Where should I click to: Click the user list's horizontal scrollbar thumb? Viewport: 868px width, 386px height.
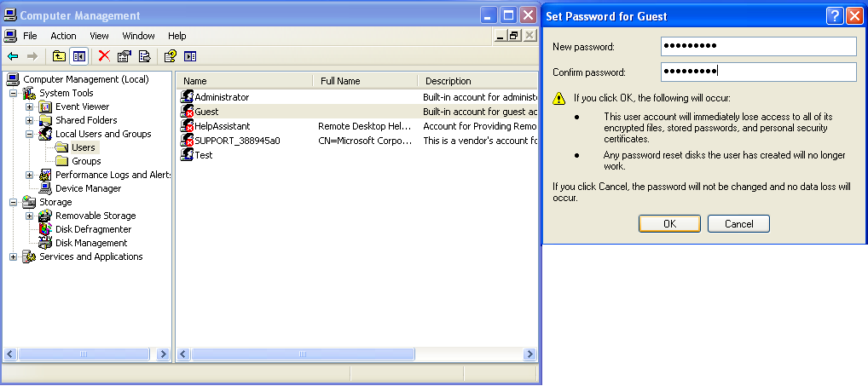point(303,354)
